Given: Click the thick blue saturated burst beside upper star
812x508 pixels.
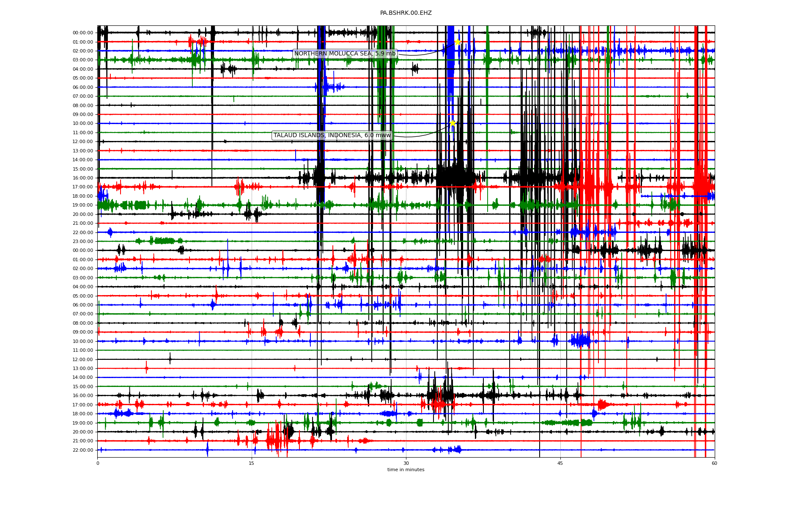Looking at the screenshot, I should 450,63.
